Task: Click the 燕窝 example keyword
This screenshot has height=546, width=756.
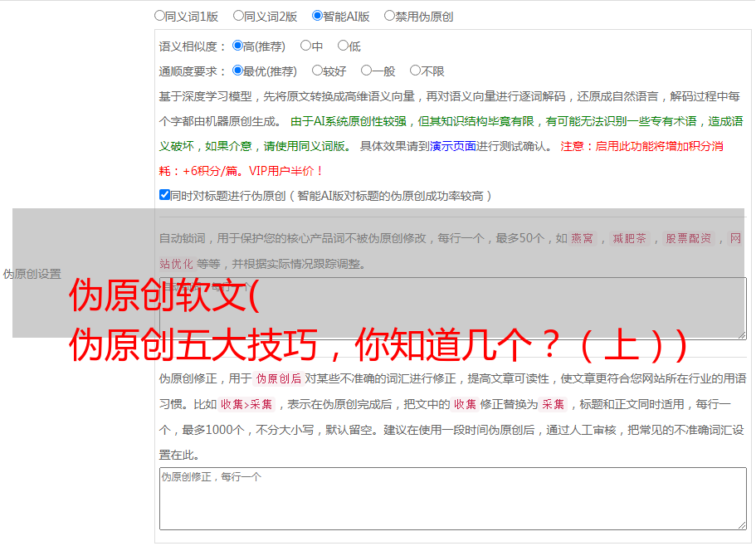Action: pyautogui.click(x=582, y=238)
